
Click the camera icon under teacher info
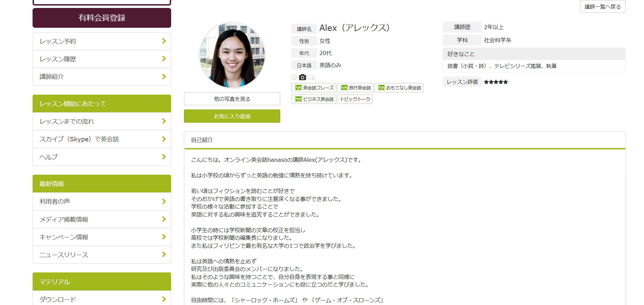(x=302, y=77)
